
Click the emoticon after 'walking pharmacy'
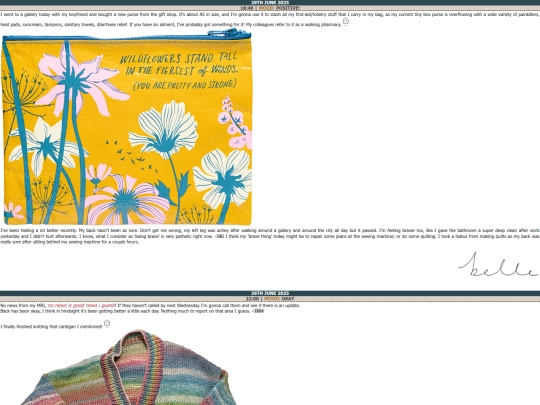(346, 22)
